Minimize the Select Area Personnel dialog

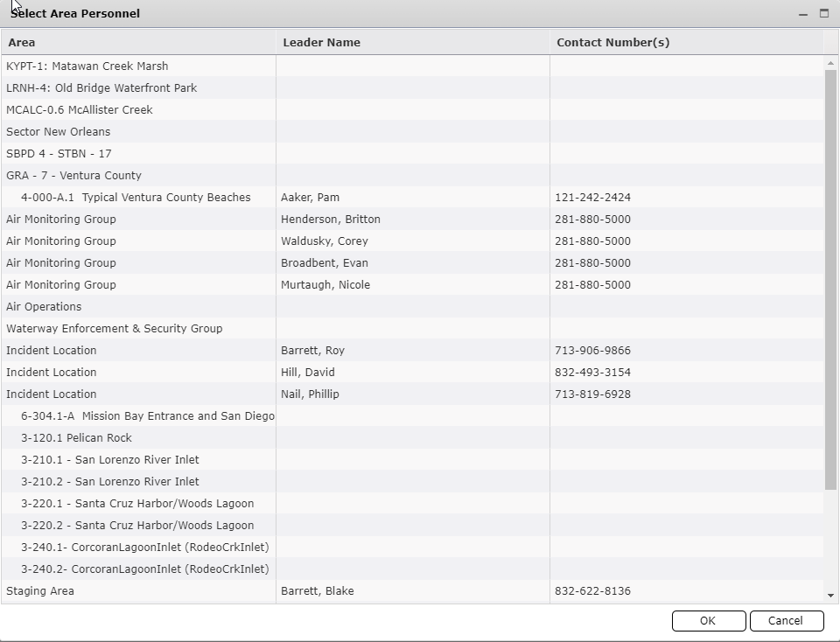click(x=803, y=14)
